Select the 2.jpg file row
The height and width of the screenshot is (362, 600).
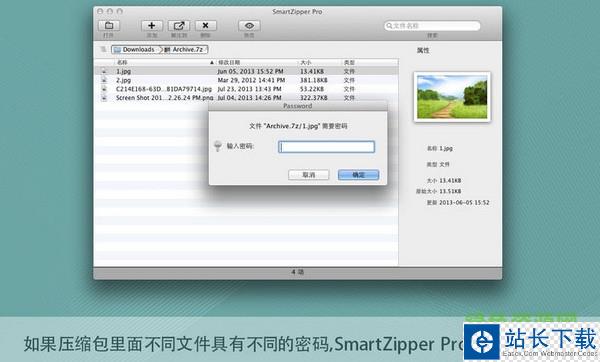pos(246,80)
